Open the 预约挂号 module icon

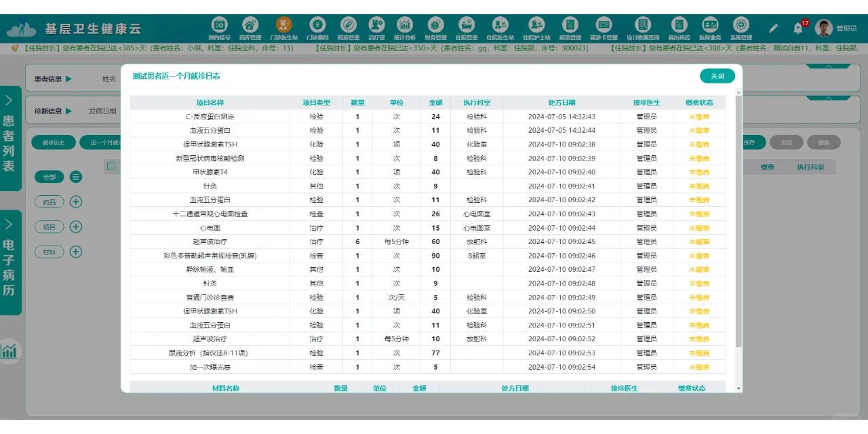click(x=219, y=24)
